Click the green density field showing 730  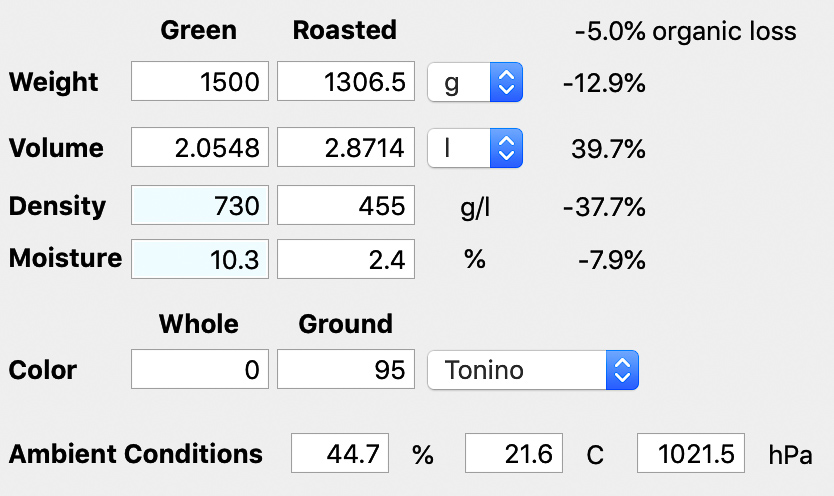[200, 205]
